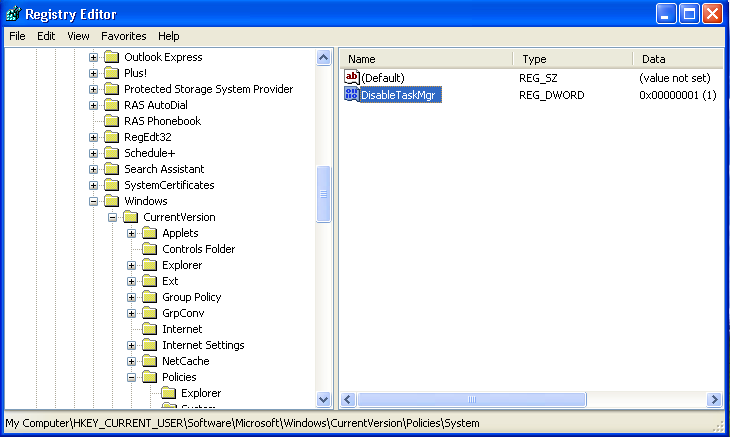Click the NetCache folder icon
Screen dimensions: 730x437
[x=149, y=361]
